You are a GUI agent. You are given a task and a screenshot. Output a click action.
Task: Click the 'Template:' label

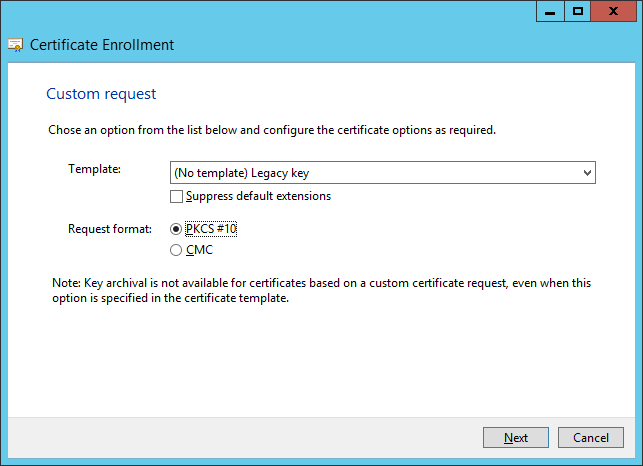[94, 169]
